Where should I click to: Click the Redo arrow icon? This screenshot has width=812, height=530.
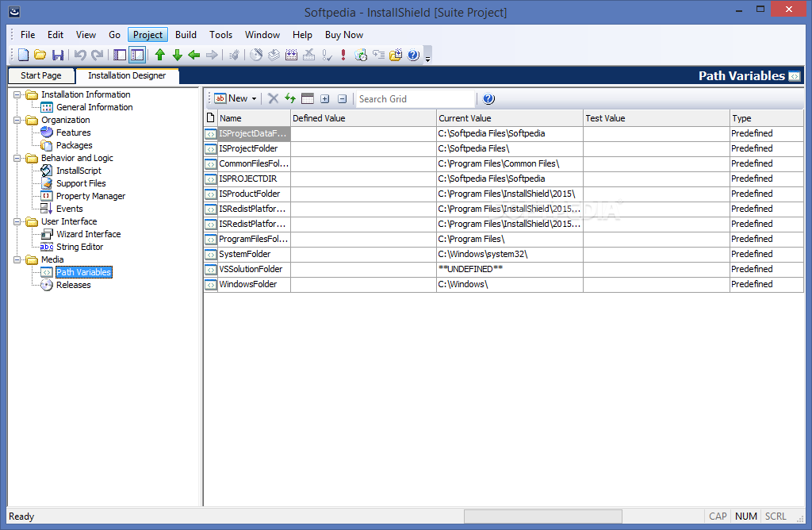pyautogui.click(x=97, y=55)
